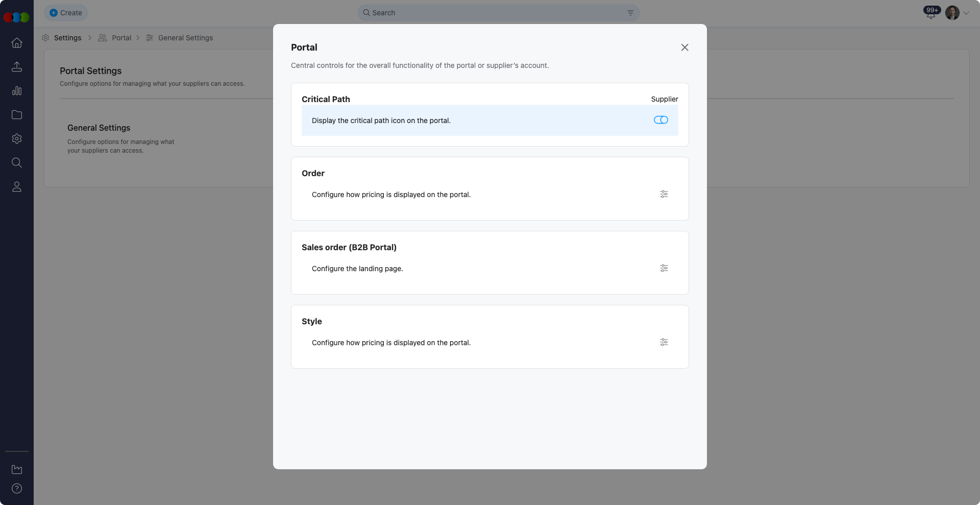Select Portal in the breadcrumb trail
The width and height of the screenshot is (980, 505).
coord(121,38)
